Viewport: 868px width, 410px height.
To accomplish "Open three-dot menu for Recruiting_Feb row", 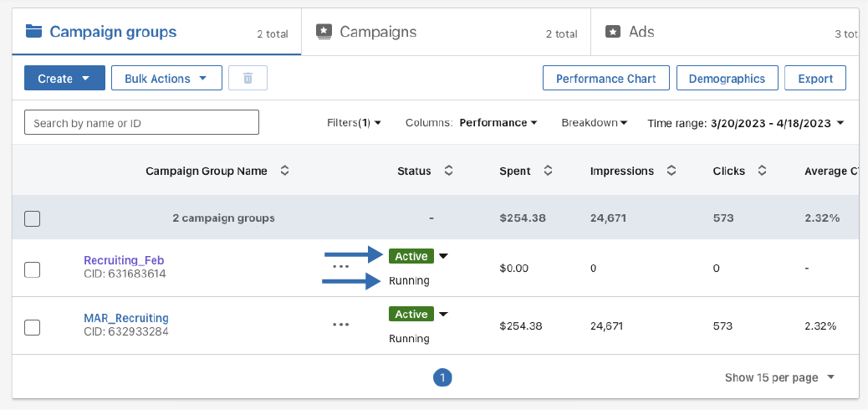I will pyautogui.click(x=340, y=266).
